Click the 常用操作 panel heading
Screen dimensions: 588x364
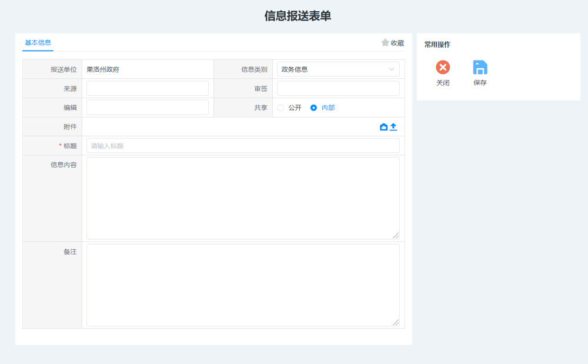point(437,45)
